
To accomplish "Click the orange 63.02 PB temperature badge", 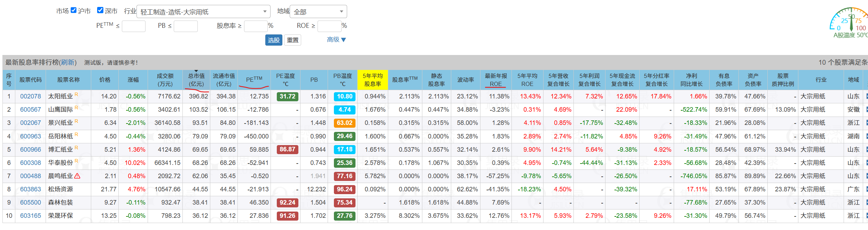I will [x=344, y=123].
